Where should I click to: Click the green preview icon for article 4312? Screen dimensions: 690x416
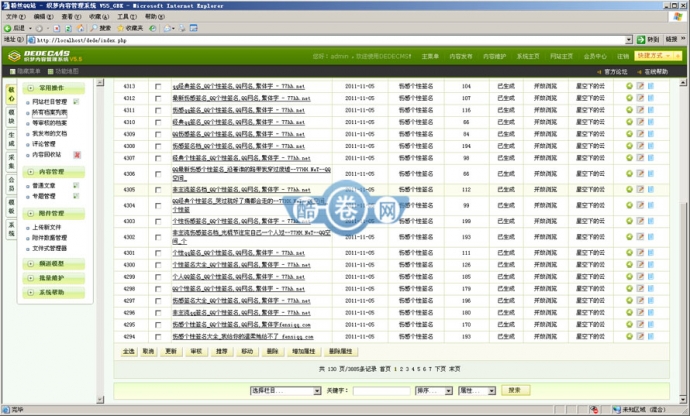coord(629,99)
